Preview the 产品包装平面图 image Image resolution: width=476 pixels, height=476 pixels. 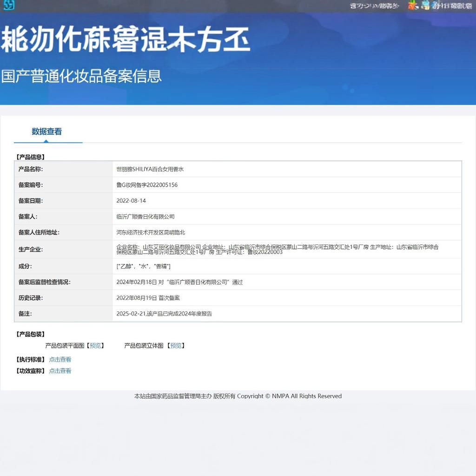pyautogui.click(x=96, y=345)
